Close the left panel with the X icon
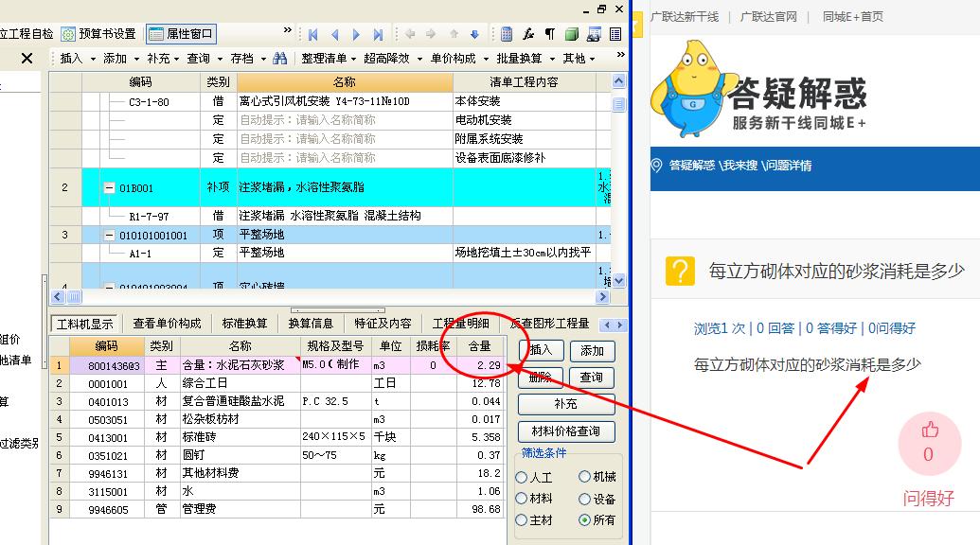 tap(27, 58)
